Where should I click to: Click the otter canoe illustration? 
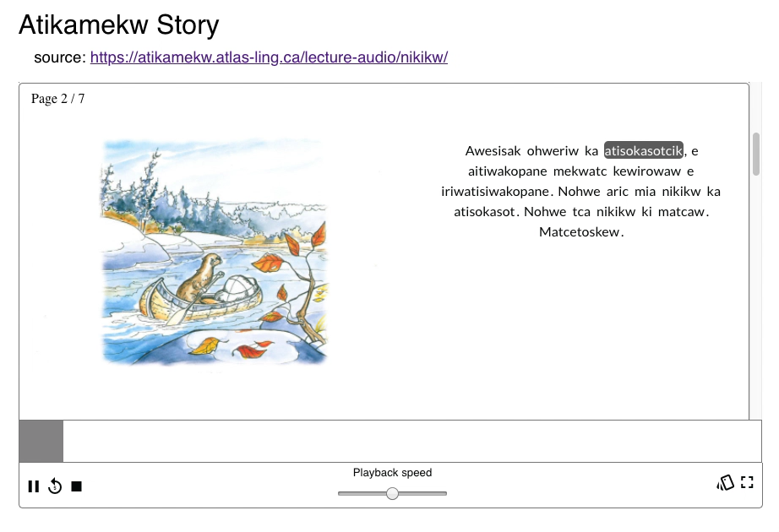coord(215,252)
